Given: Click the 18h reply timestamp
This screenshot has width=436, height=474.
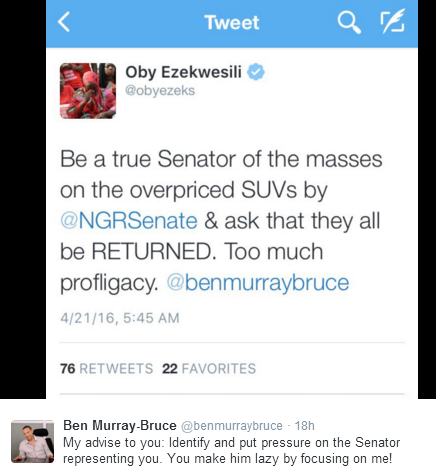Looking at the screenshot, I should 304,426.
